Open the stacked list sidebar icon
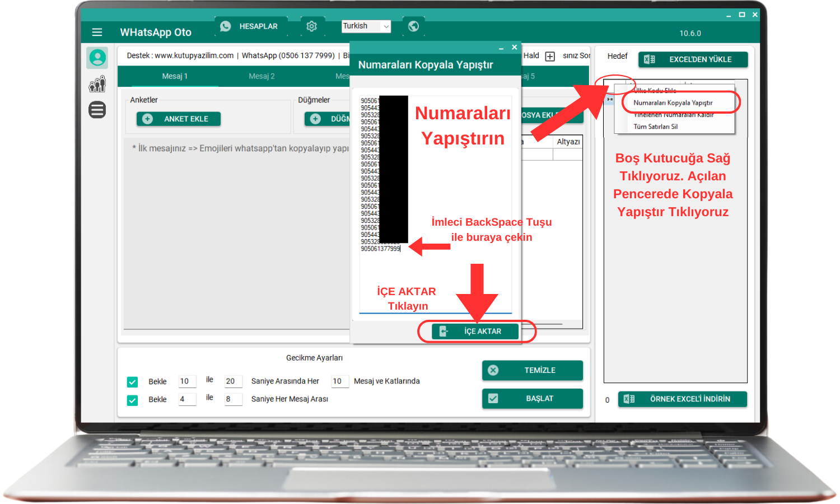This screenshot has width=840, height=504. coord(97,110)
